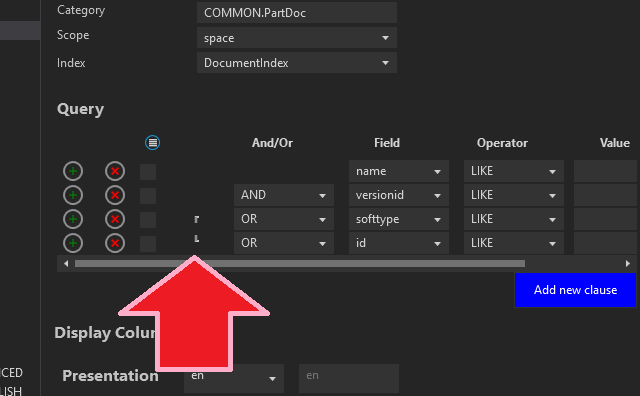Click the group clauses icon in query header
This screenshot has height=396, width=640.
coord(153,142)
